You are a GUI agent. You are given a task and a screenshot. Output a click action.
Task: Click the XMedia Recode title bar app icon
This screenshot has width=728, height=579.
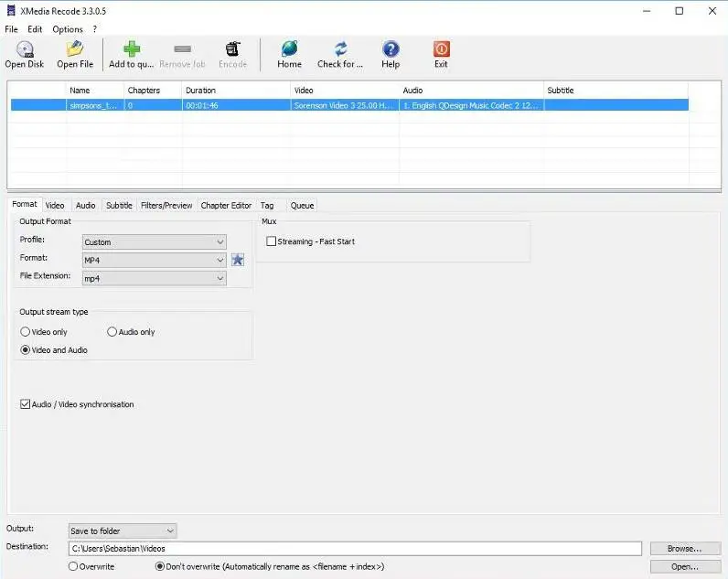pos(11,11)
